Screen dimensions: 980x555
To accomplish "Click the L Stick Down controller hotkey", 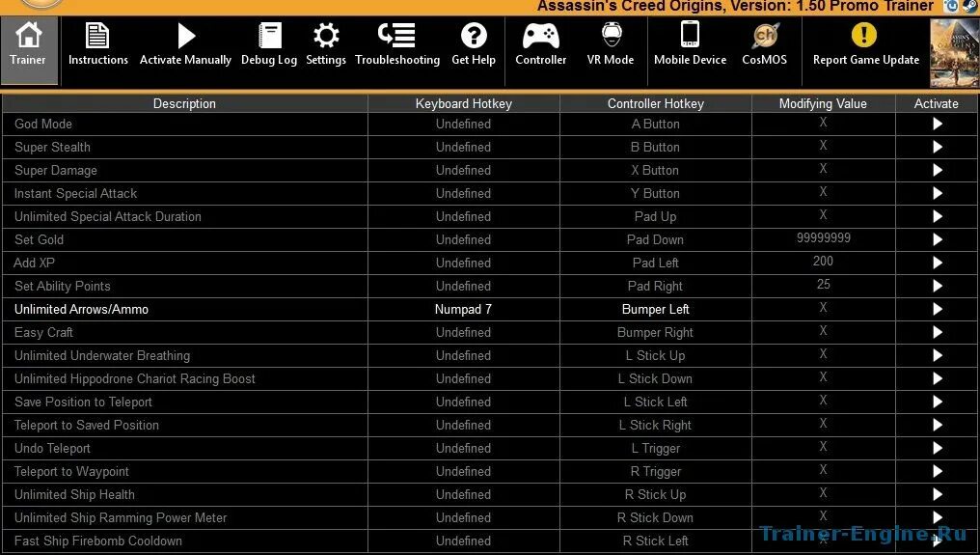I will (x=656, y=378).
